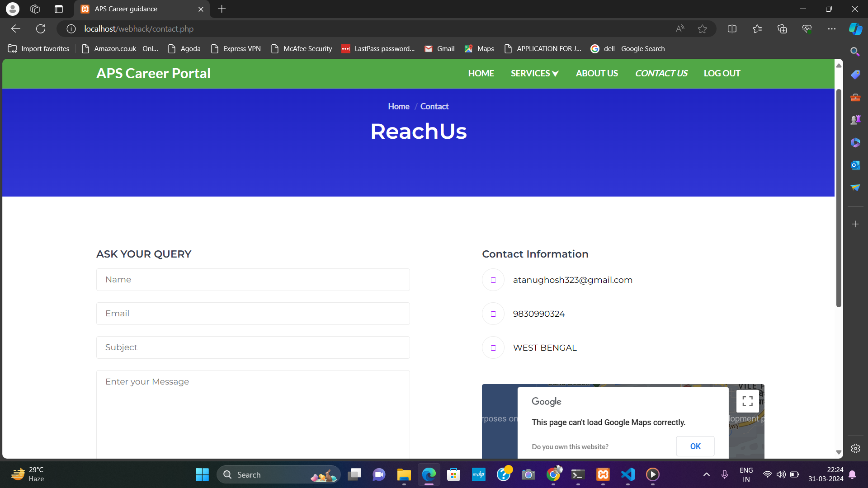Image resolution: width=868 pixels, height=488 pixels.
Task: Open browser Settings and more menu
Action: (831, 29)
